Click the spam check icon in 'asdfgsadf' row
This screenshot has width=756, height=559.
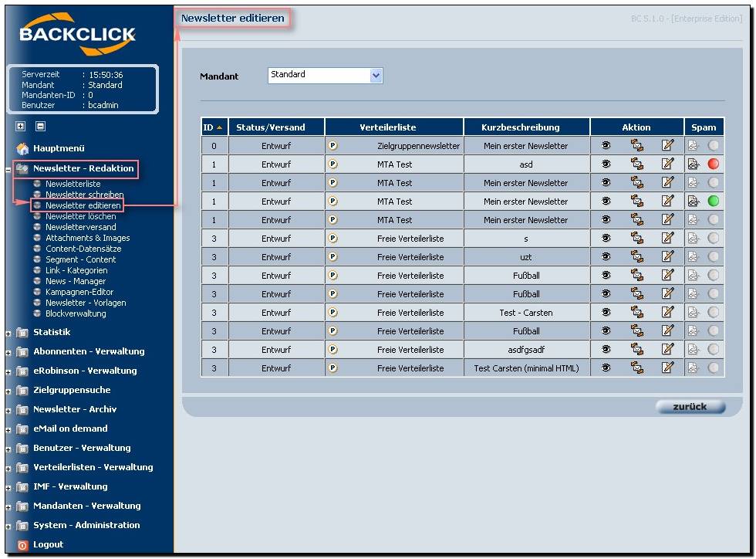(x=694, y=350)
